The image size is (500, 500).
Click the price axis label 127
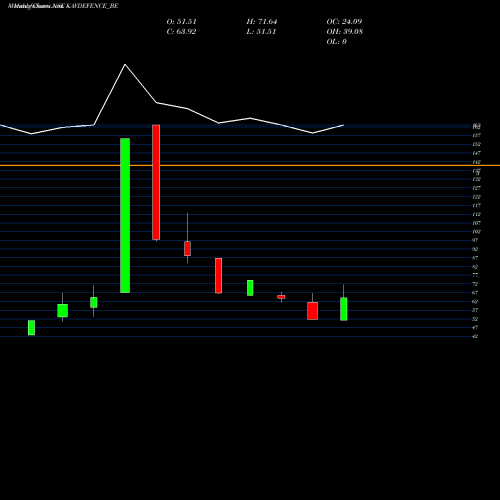click(476, 188)
